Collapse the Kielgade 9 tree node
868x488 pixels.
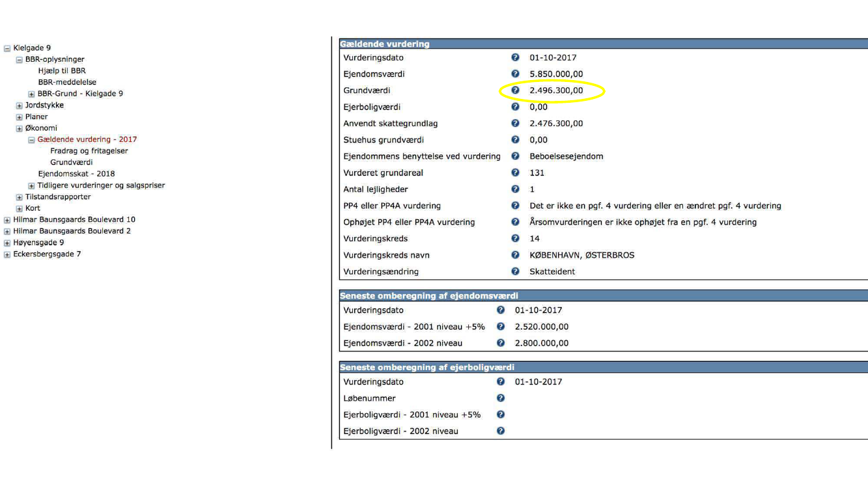tap(7, 48)
